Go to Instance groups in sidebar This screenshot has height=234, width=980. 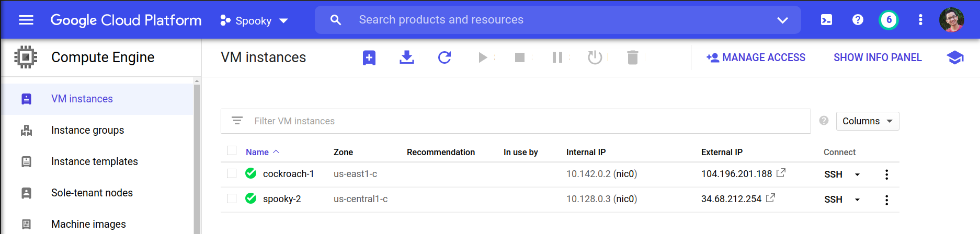[87, 130]
